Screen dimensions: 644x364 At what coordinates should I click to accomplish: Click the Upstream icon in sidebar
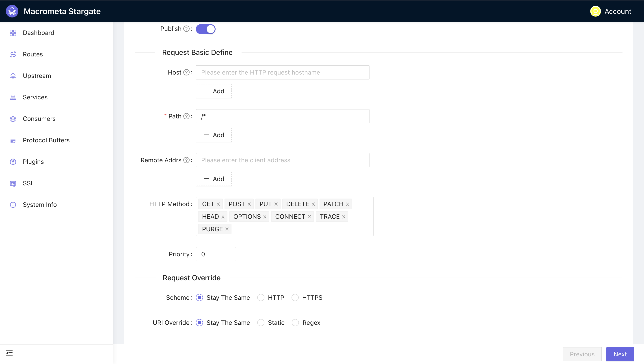click(x=13, y=76)
